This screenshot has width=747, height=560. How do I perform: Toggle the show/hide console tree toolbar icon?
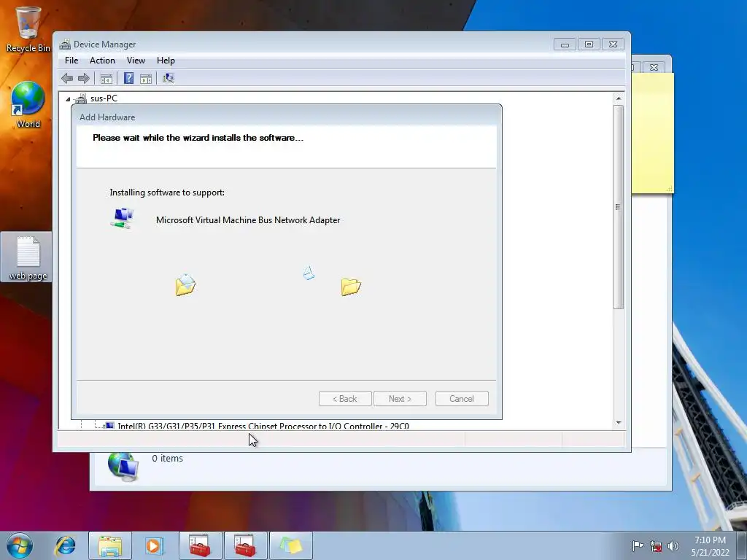pos(107,79)
